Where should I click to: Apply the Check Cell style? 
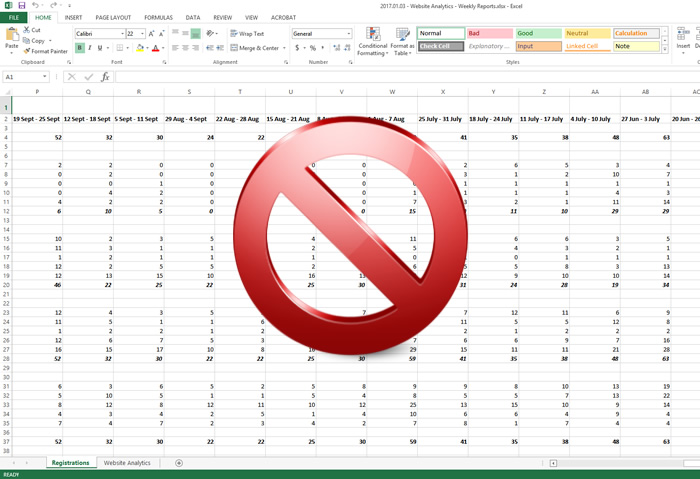click(x=441, y=46)
